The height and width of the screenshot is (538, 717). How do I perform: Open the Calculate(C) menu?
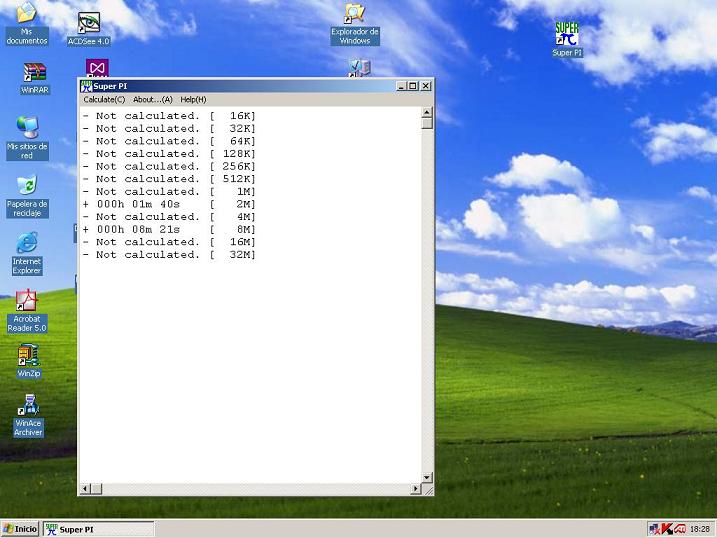pyautogui.click(x=104, y=100)
